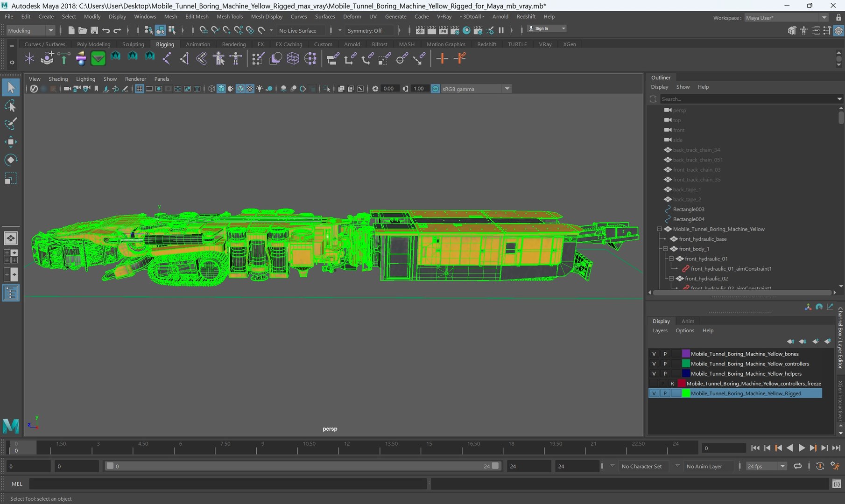Collapse the front_body_1 outliner node

665,249
